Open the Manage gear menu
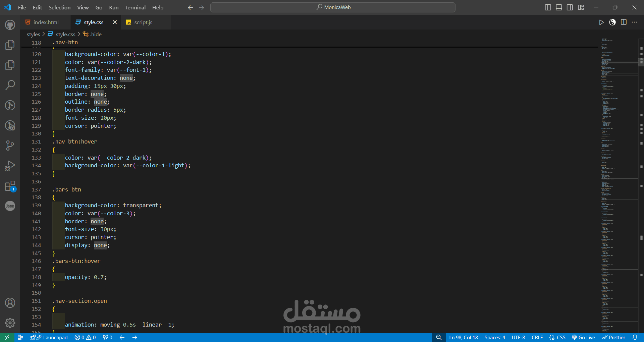Image resolution: width=644 pixels, height=342 pixels. click(10, 323)
